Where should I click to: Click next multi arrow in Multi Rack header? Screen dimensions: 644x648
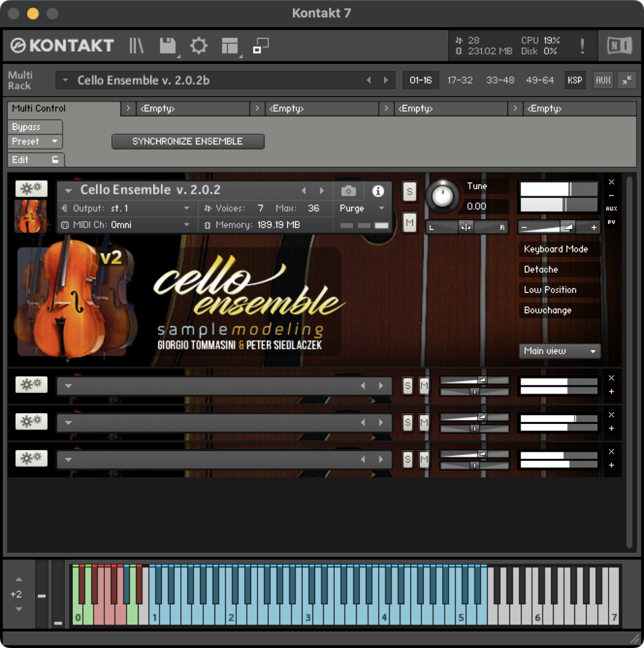coord(386,80)
